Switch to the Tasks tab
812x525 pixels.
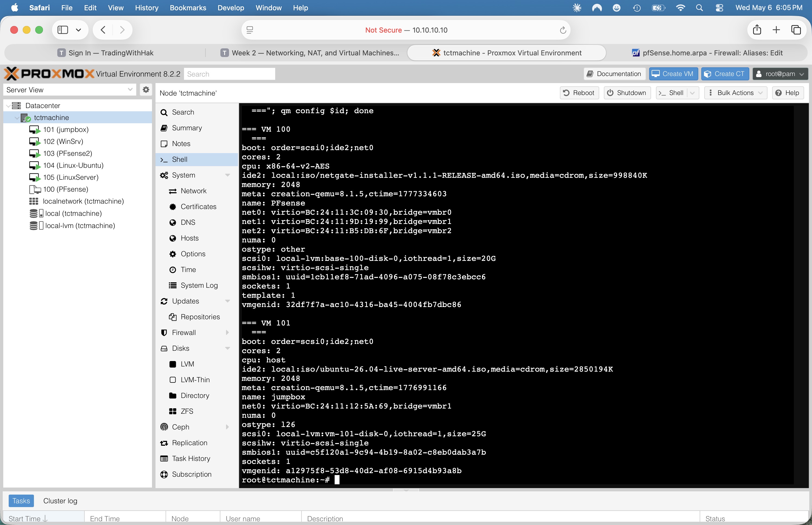tap(21, 501)
